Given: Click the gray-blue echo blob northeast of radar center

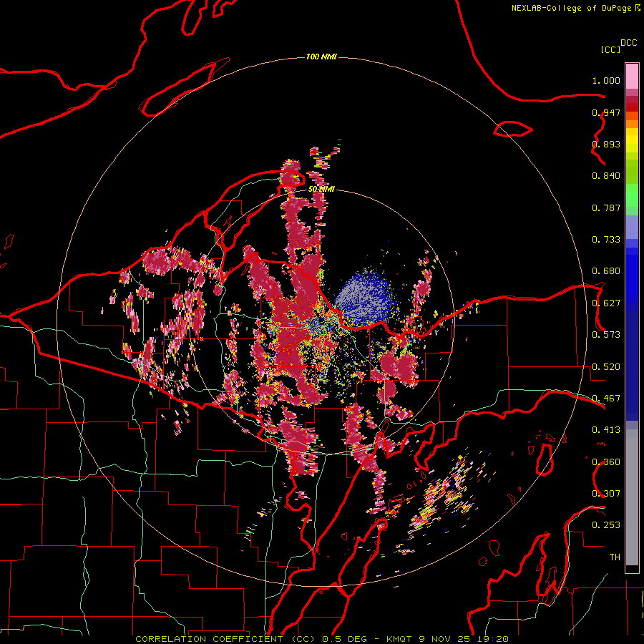Looking at the screenshot, I should (364, 298).
